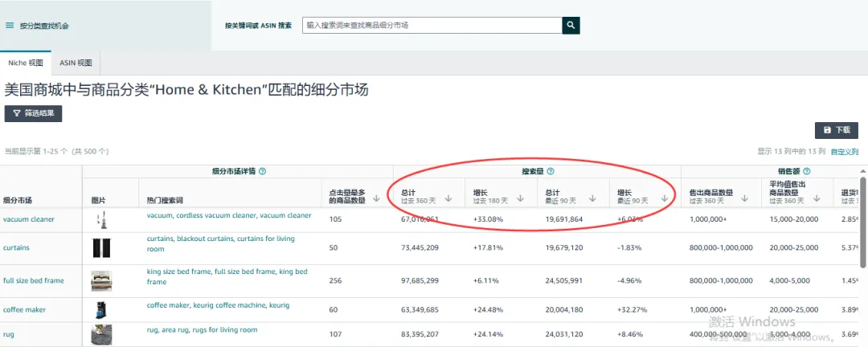
Task: Sort by 总计 过去360天 search volume arrow
Action: (x=448, y=198)
